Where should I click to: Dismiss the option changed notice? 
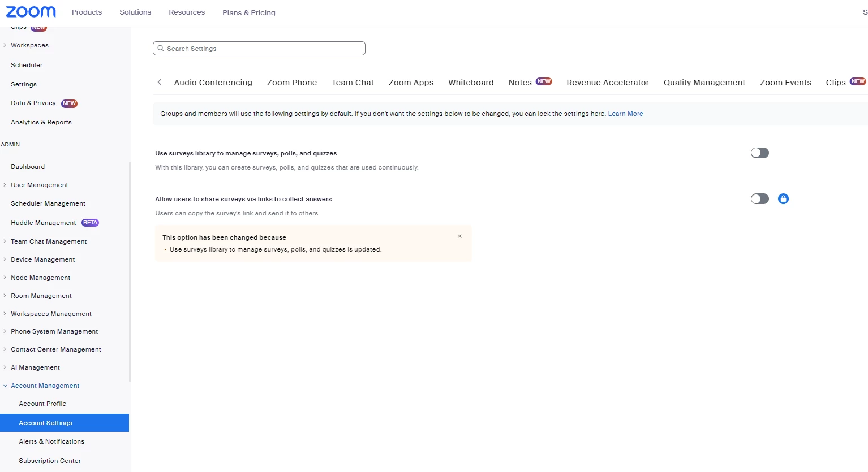459,236
